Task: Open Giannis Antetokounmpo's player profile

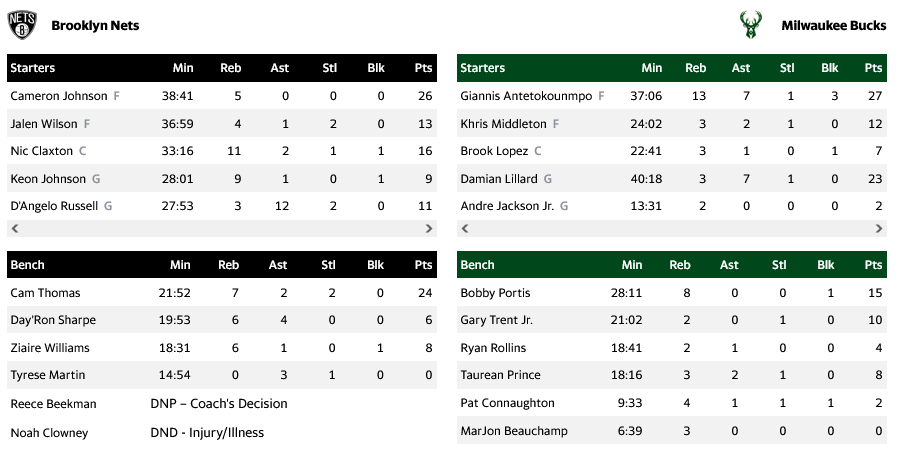Action: point(527,96)
